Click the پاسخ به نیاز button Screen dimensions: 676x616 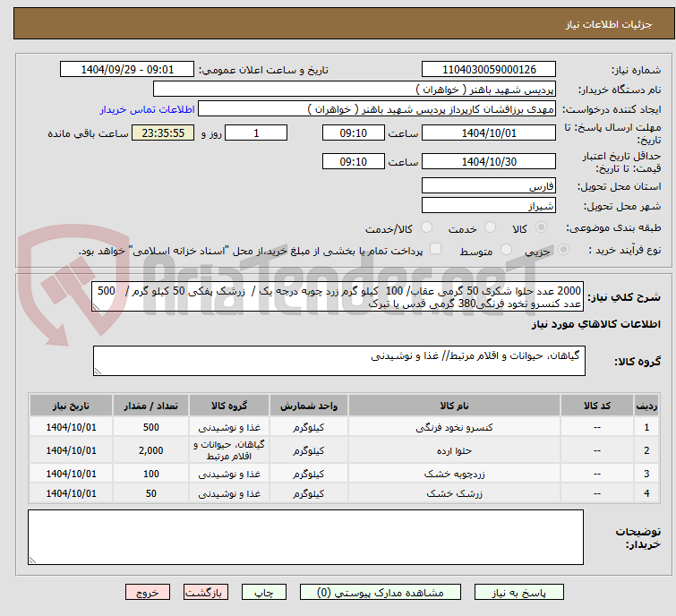point(518,593)
